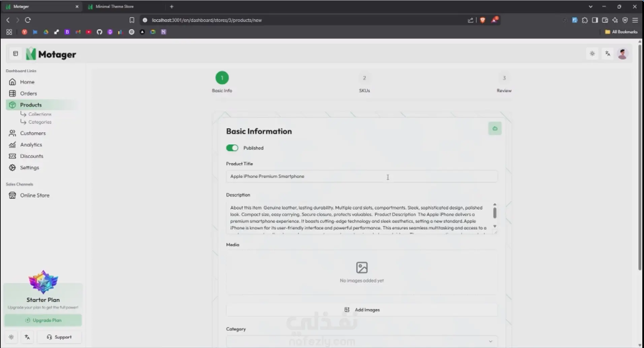Click the green icon button beside Basic Information

point(495,128)
